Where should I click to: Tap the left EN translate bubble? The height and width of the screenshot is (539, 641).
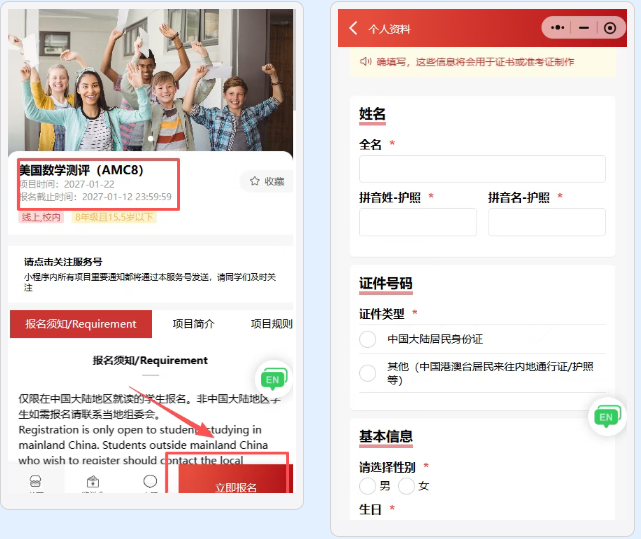(x=273, y=379)
